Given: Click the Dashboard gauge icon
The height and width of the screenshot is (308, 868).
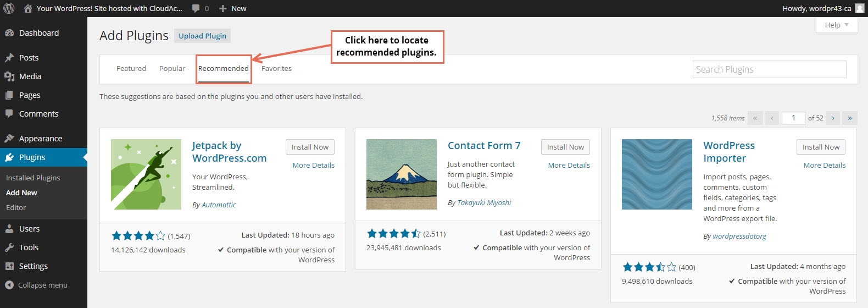Looking at the screenshot, I should click(x=9, y=33).
